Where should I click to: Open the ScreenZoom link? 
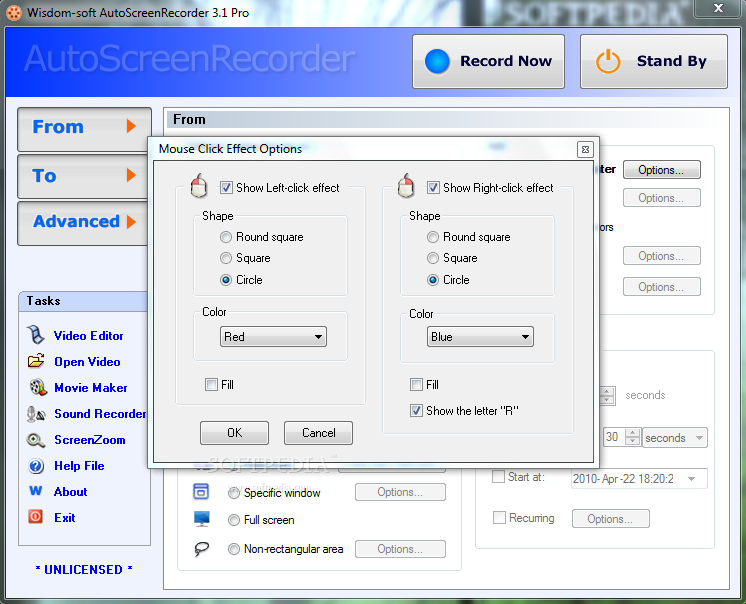[x=90, y=440]
